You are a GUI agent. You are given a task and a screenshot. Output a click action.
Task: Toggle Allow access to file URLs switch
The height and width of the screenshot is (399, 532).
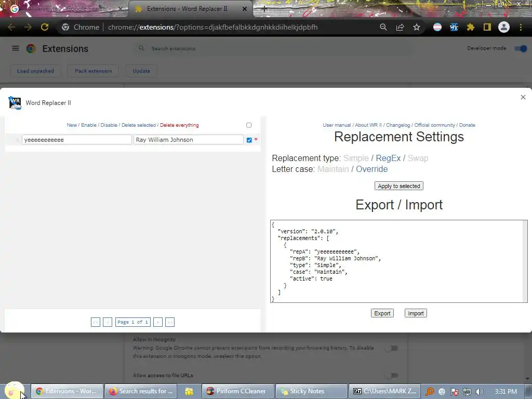pos(392,375)
